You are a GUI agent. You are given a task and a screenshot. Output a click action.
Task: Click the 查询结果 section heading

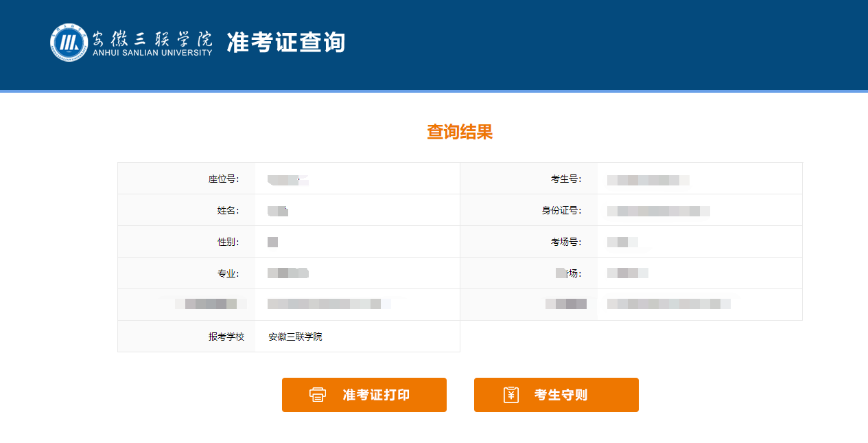tap(460, 132)
